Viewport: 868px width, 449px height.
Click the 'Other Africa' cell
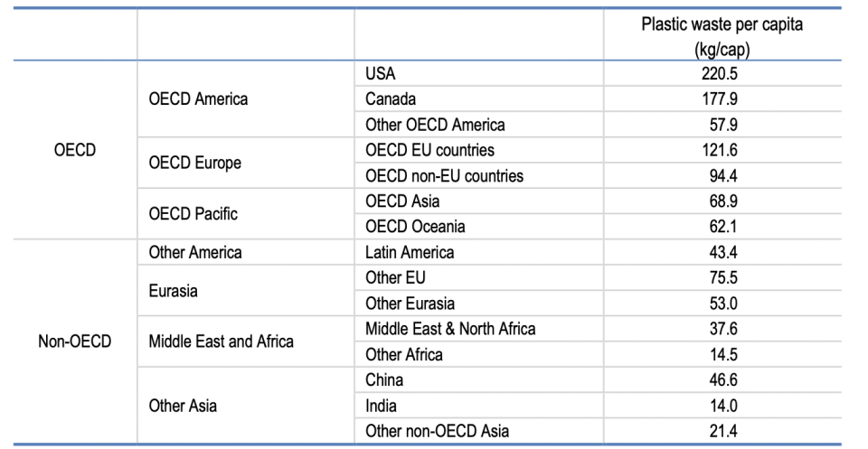(403, 354)
